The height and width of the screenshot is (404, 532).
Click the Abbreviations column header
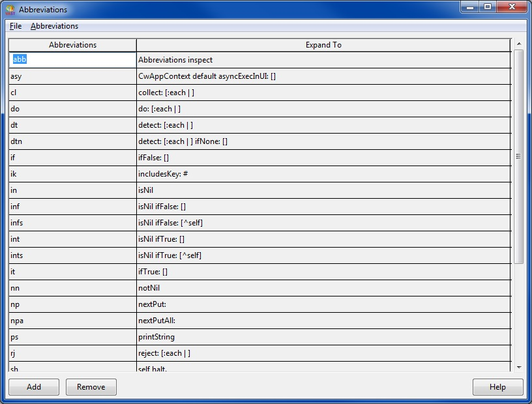point(72,45)
